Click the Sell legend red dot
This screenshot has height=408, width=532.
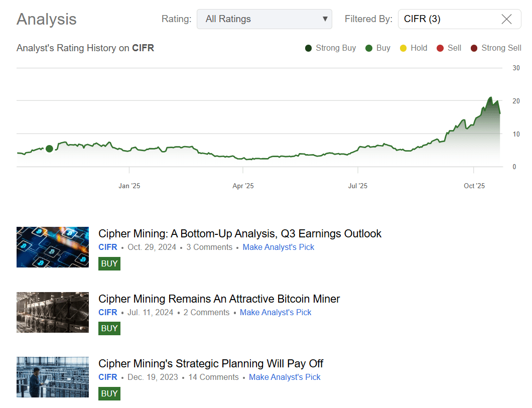coord(440,48)
